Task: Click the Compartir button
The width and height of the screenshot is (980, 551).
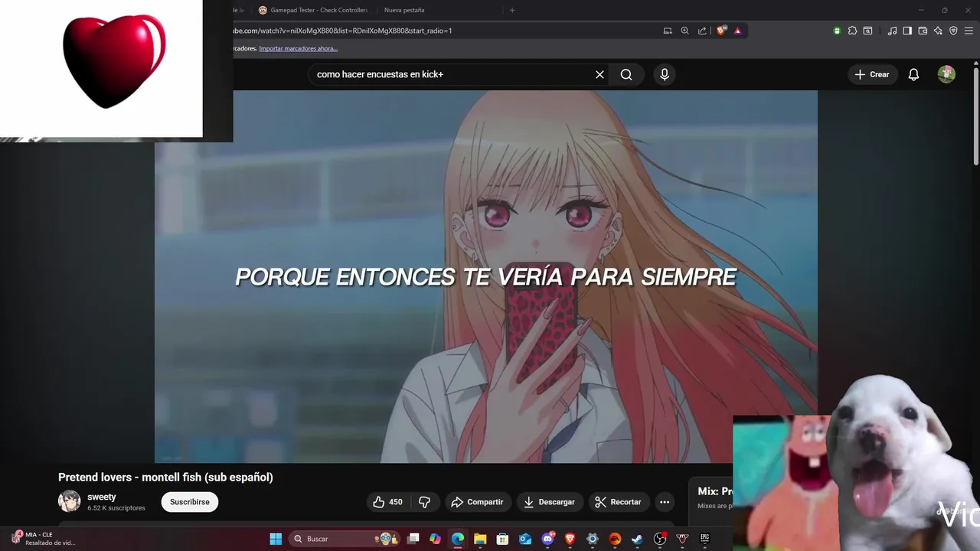Action: point(477,502)
